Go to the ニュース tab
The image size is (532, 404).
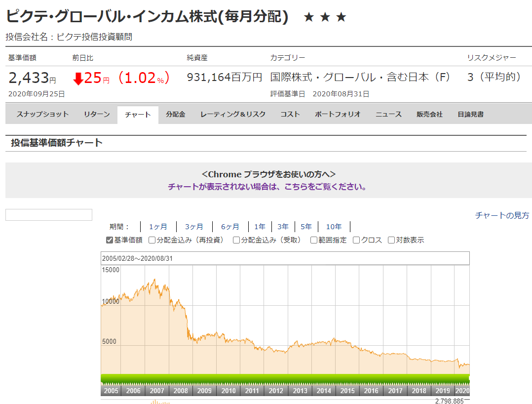(x=388, y=115)
